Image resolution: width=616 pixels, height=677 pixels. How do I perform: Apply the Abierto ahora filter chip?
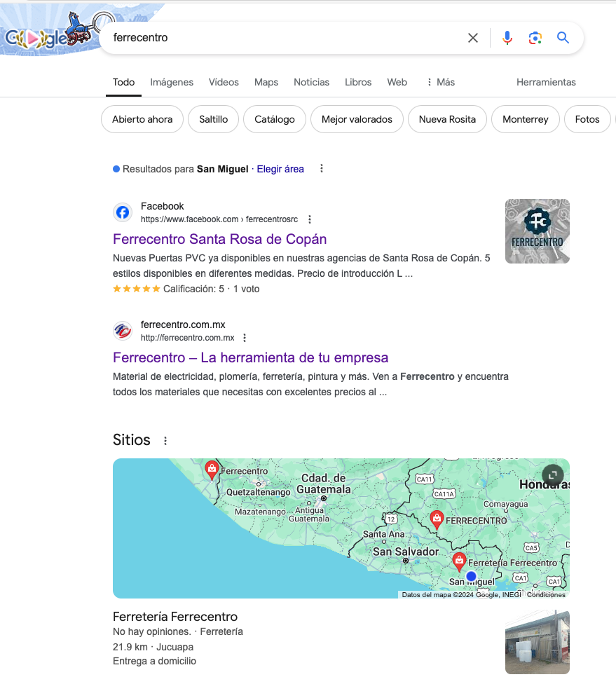pyautogui.click(x=142, y=119)
